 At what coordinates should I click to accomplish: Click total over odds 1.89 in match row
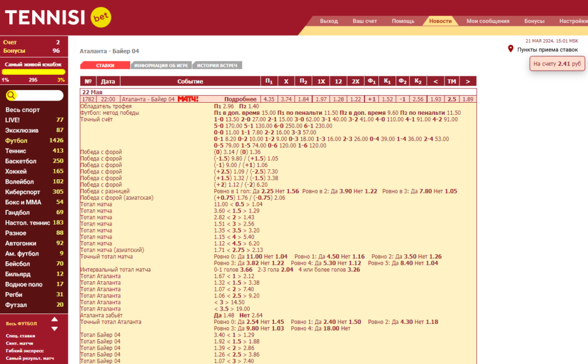[467, 99]
